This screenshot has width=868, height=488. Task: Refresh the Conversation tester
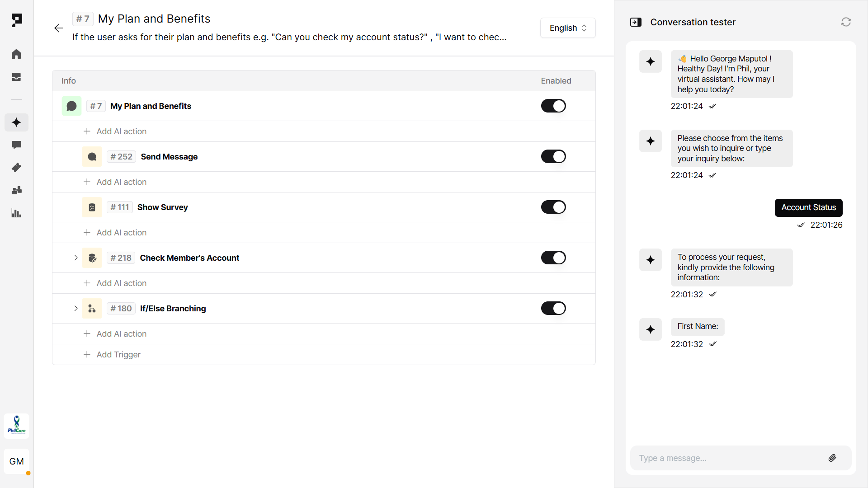pos(846,22)
